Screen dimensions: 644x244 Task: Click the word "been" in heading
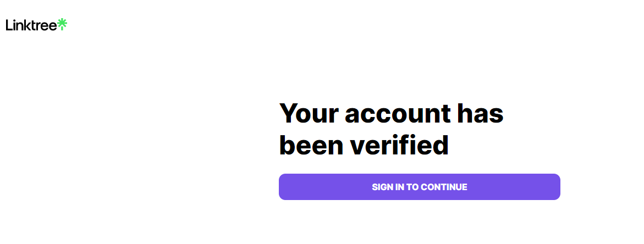click(x=311, y=145)
